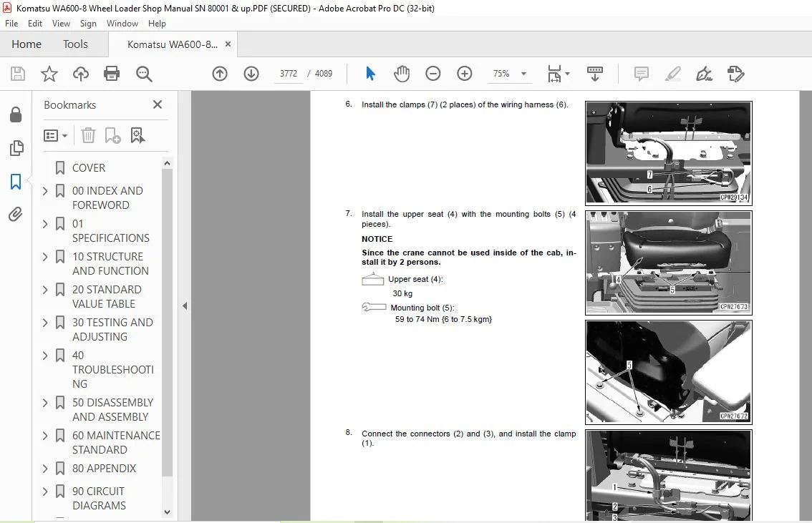Image resolution: width=812 pixels, height=523 pixels.
Task: Jump to 50 DISASSEMBLY AND ASSEMBLY bookmark
Action: pyautogui.click(x=113, y=410)
